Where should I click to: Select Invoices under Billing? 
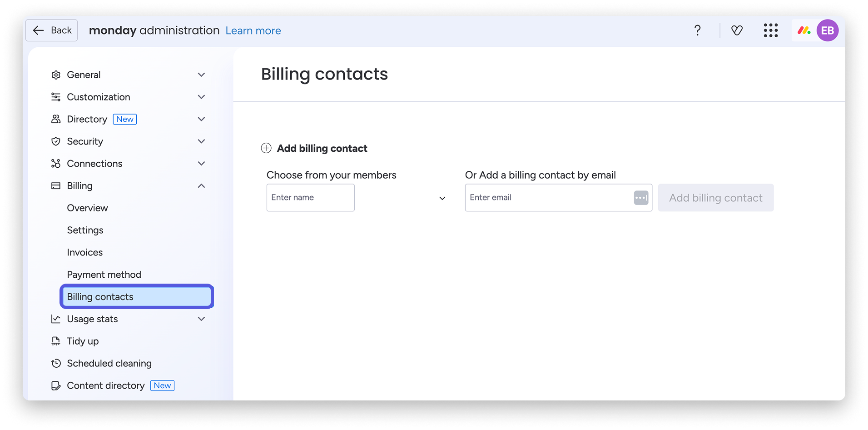pos(85,253)
